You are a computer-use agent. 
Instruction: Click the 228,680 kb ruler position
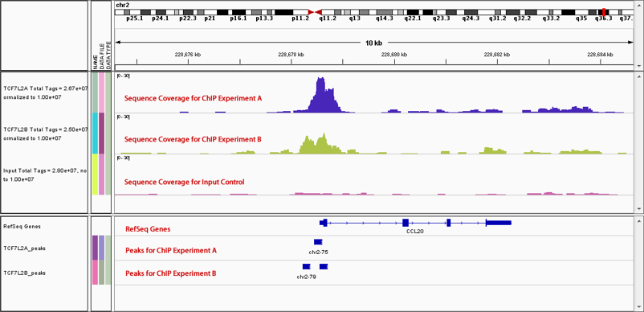pyautogui.click(x=394, y=54)
